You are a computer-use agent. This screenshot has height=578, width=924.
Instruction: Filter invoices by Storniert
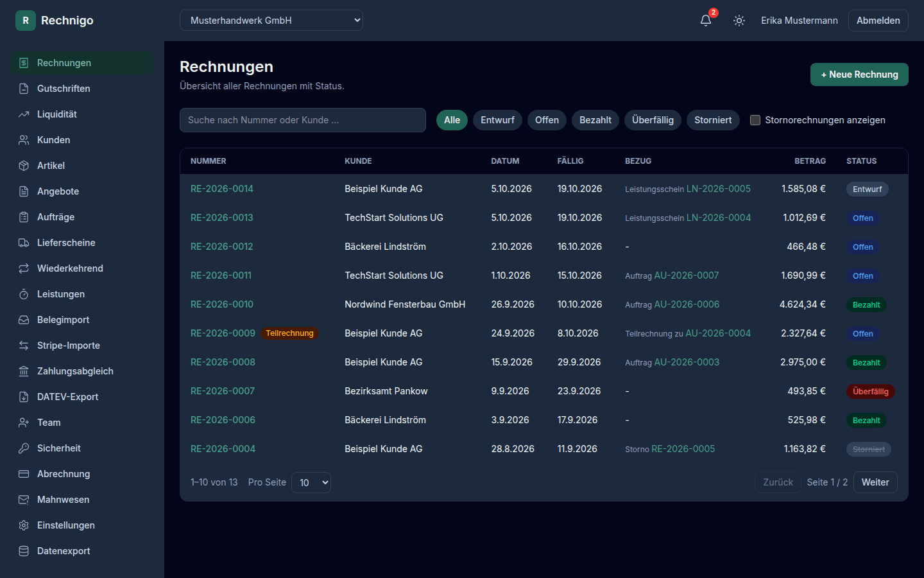pyautogui.click(x=713, y=120)
